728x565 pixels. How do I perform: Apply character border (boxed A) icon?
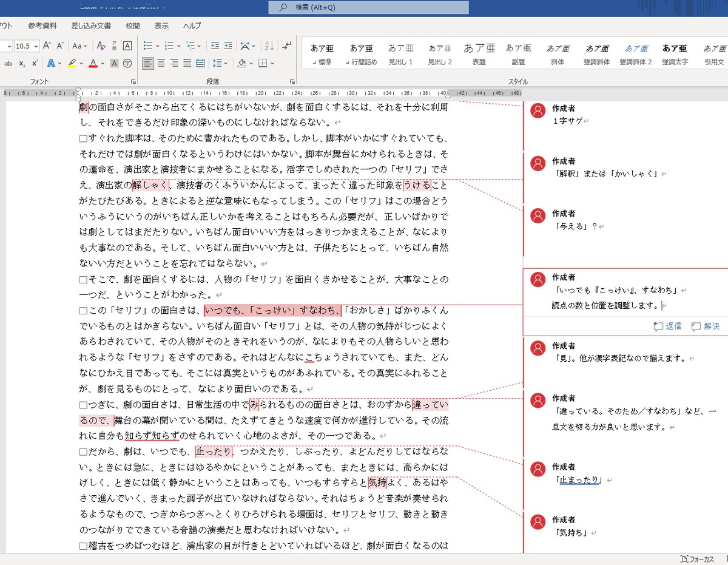127,46
